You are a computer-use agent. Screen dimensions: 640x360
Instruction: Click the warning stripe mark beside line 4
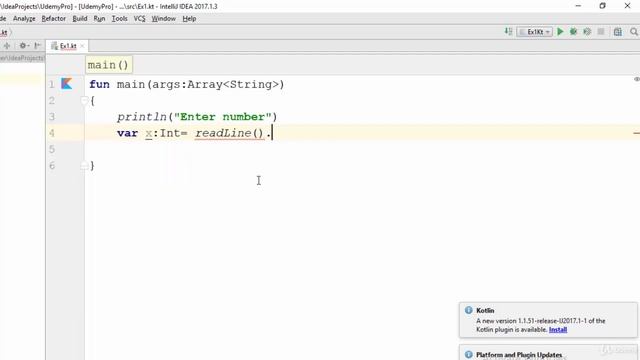tap(636, 133)
